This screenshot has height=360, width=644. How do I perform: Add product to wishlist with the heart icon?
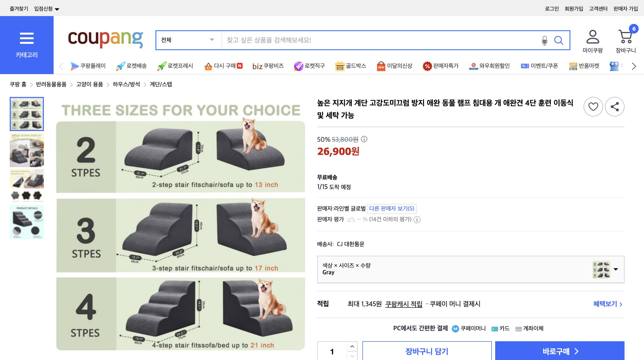coord(593,107)
